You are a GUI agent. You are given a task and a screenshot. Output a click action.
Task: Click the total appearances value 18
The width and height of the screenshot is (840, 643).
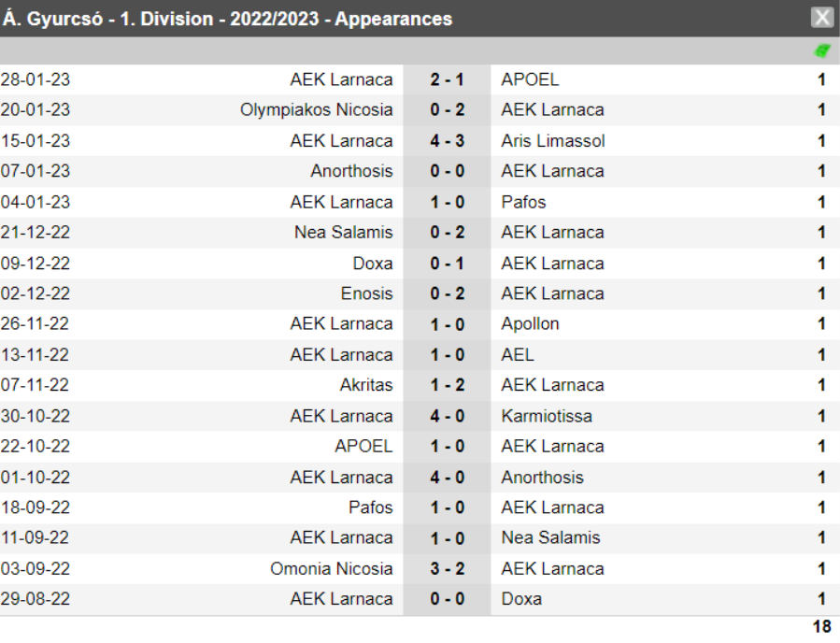click(x=822, y=627)
